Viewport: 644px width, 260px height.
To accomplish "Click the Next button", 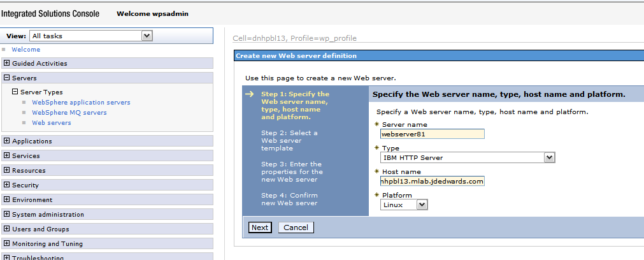I will coord(259,227).
